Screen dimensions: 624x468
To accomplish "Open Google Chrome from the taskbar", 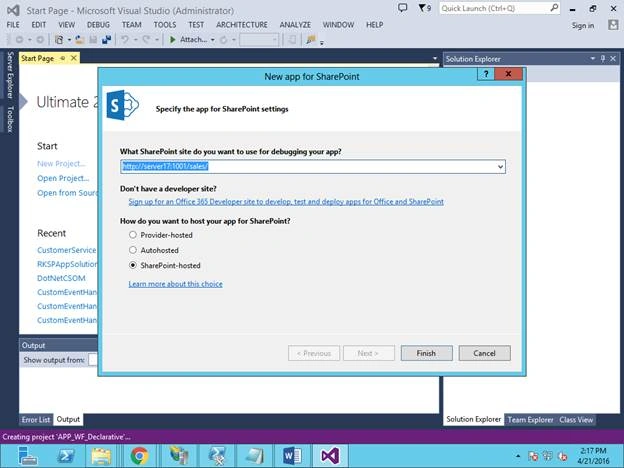I will [139, 456].
